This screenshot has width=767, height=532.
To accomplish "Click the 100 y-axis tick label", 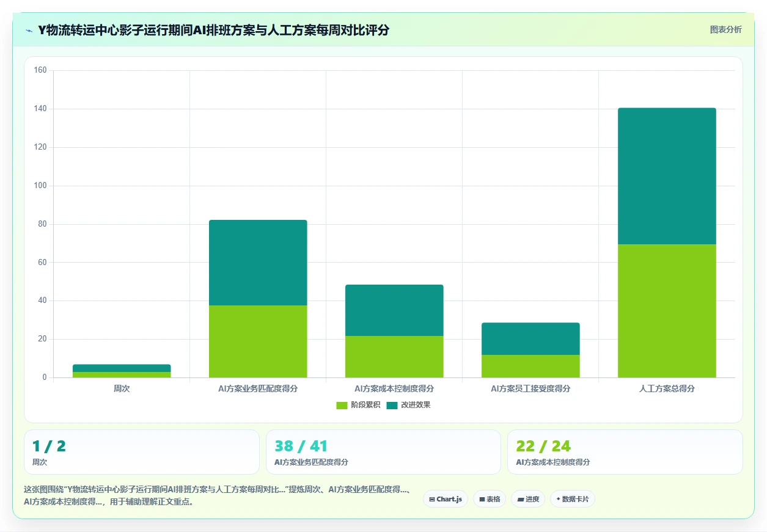I will (40, 186).
